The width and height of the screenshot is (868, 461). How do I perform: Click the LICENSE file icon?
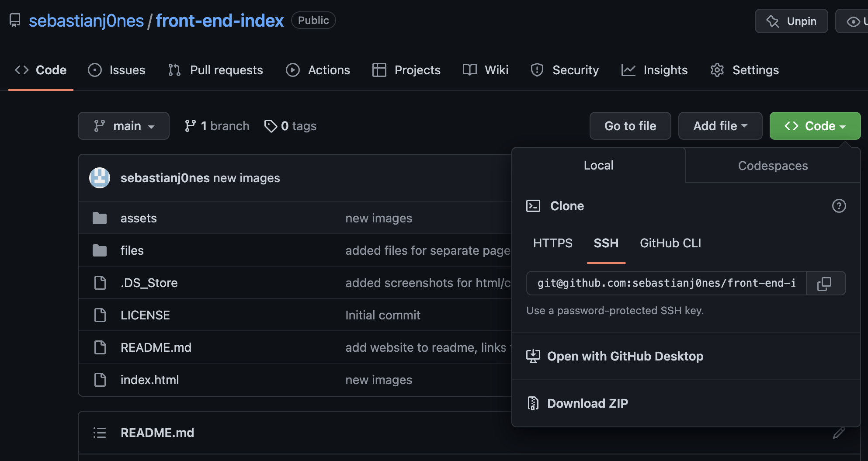pos(100,315)
